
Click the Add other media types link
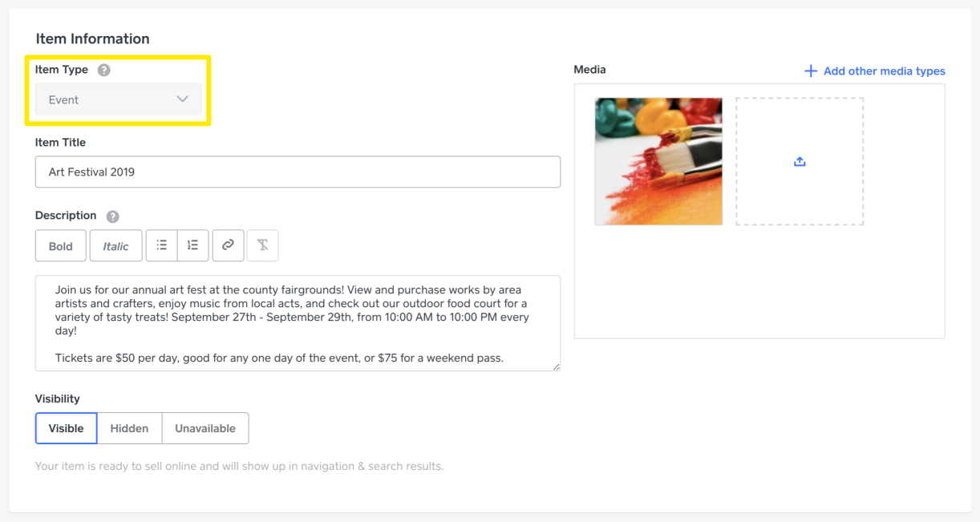point(883,71)
